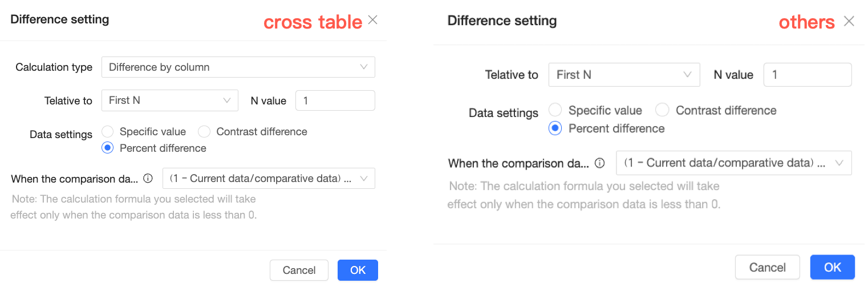
Task: Click OK button in others dialog
Action: pyautogui.click(x=832, y=268)
